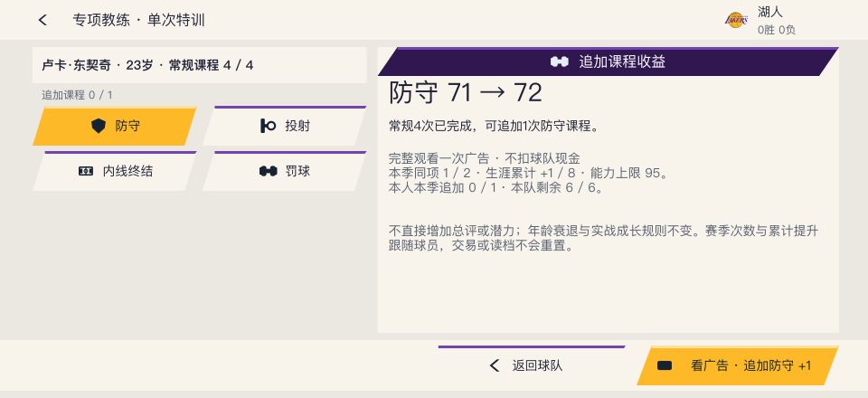Click the line starting 跟随球员，交易或读档
The image size is (868, 398).
click(x=480, y=246)
